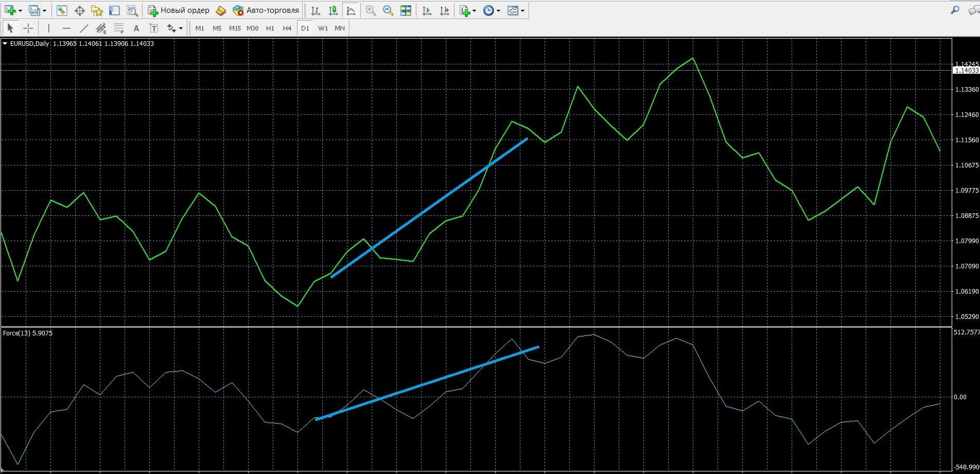Click the Templates icon

(513, 10)
